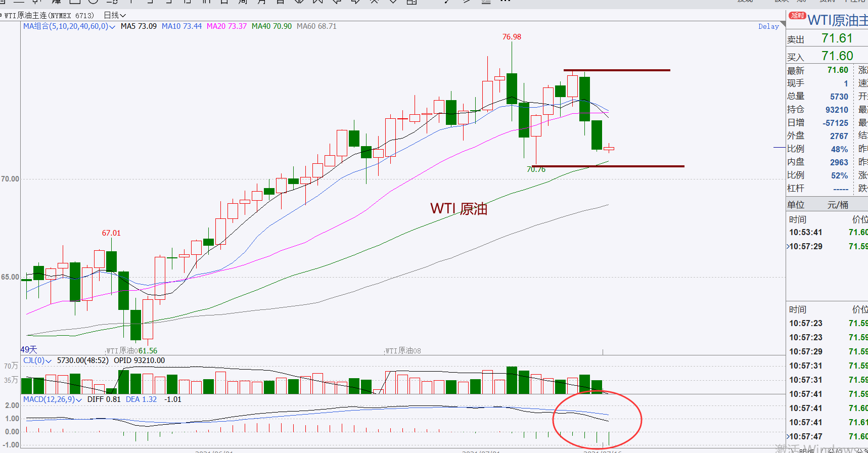Select the 10:57:47 tick row
This screenshot has height=453, width=868.
coord(827,437)
